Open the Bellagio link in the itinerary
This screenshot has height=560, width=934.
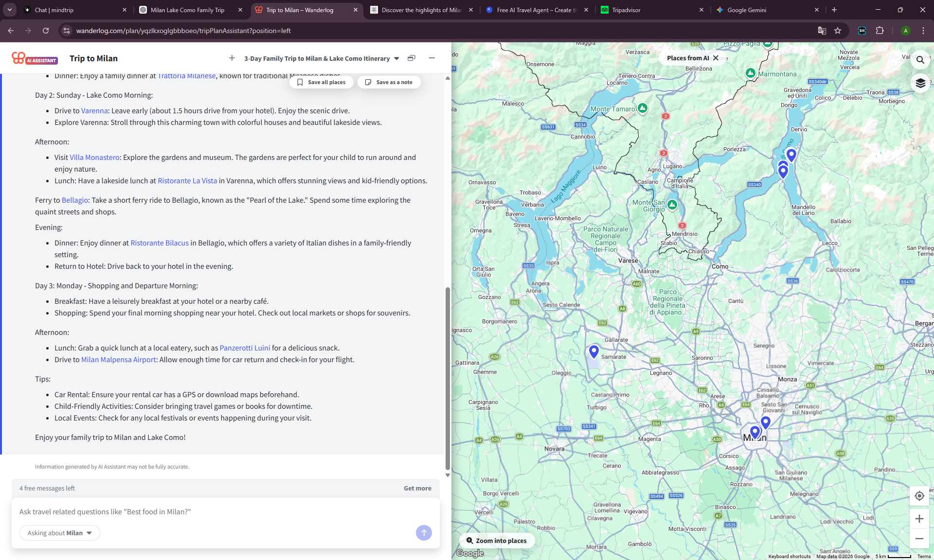pyautogui.click(x=74, y=200)
